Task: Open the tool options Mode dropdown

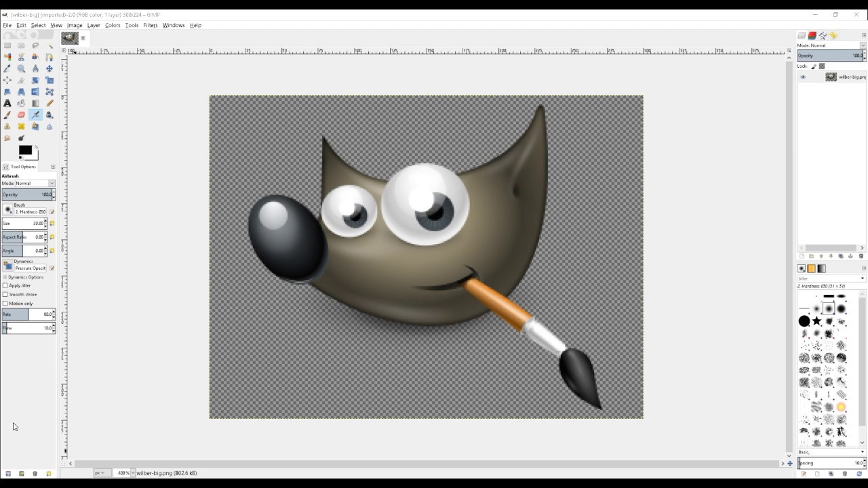Action: click(35, 184)
